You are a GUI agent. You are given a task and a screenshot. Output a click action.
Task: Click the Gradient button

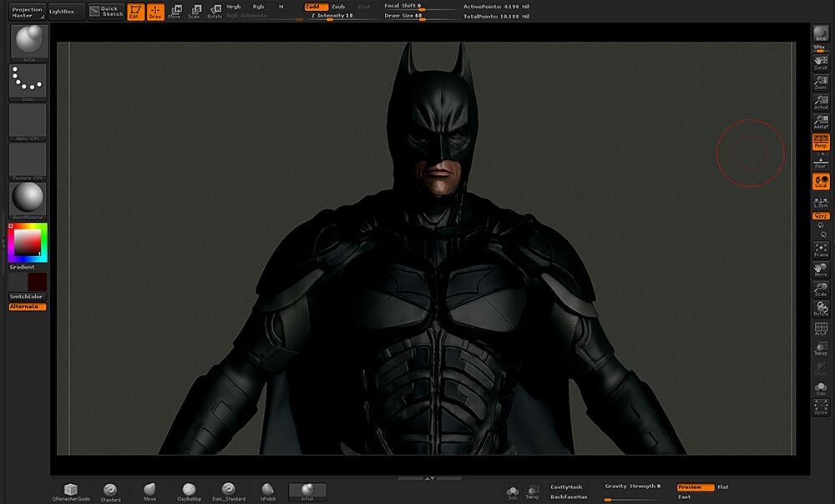click(23, 267)
